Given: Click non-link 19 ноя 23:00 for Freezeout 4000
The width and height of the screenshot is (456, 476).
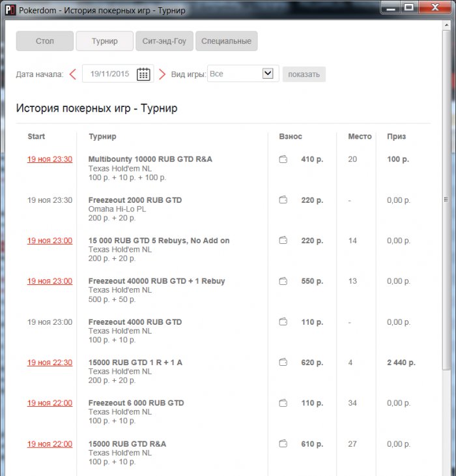Looking at the screenshot, I should pos(50,321).
